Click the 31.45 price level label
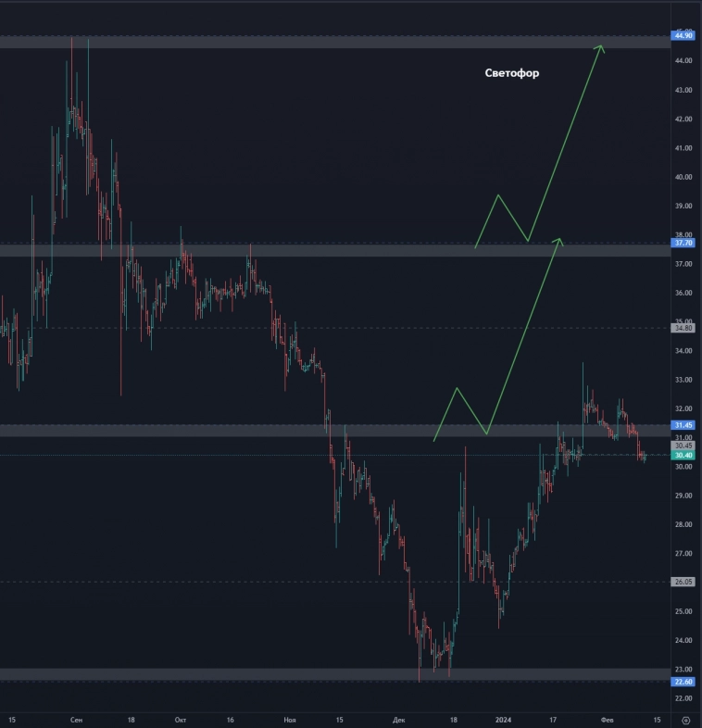Screen dimensions: 702x728 [684, 425]
